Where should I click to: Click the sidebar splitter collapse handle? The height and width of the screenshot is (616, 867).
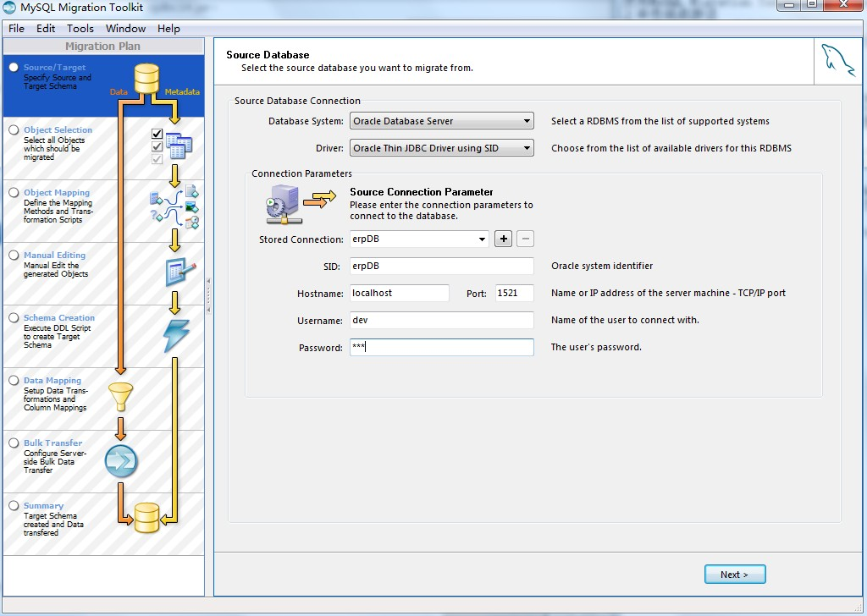(x=208, y=295)
